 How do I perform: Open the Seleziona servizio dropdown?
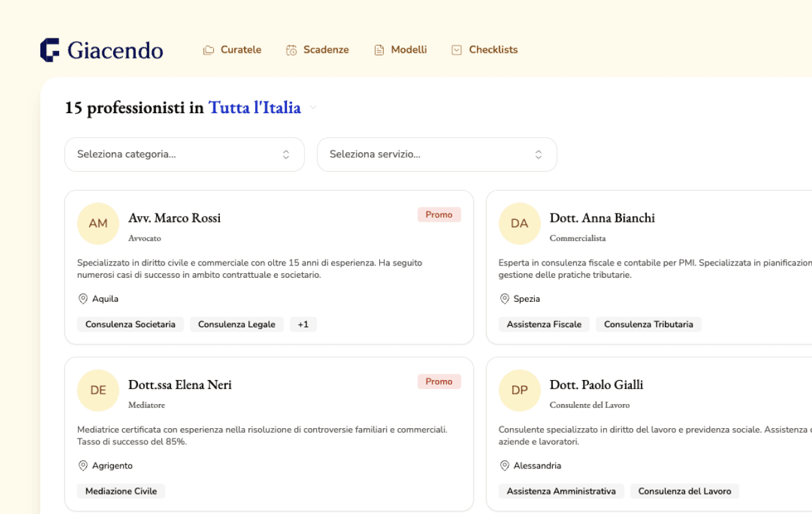tap(437, 154)
